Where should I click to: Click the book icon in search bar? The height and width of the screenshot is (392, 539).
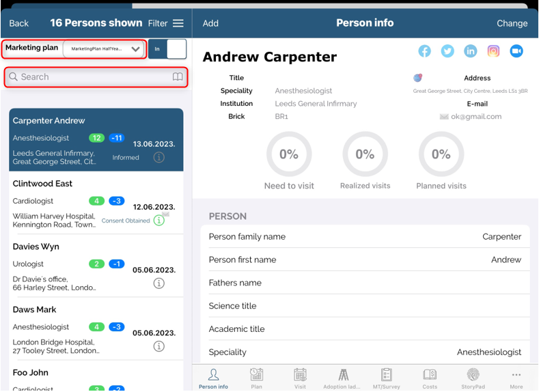[x=178, y=77]
